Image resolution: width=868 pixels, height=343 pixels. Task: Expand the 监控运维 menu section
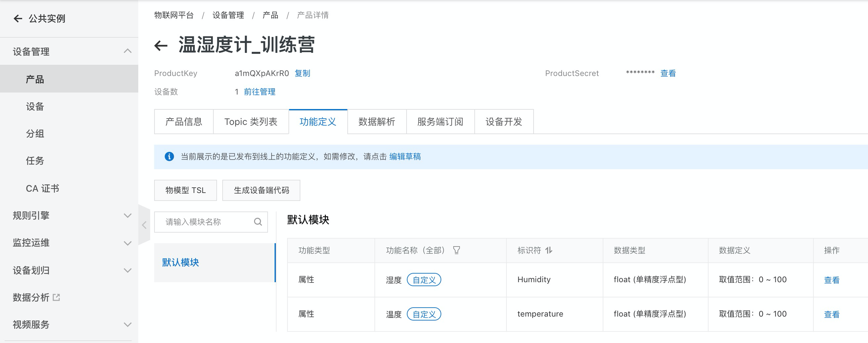click(127, 243)
